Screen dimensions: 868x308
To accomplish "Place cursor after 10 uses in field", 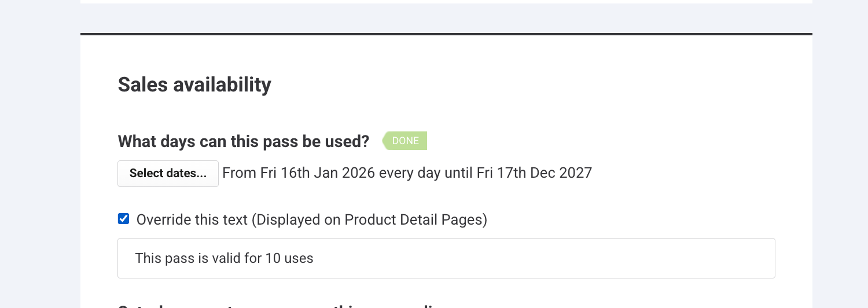I will click(x=314, y=258).
